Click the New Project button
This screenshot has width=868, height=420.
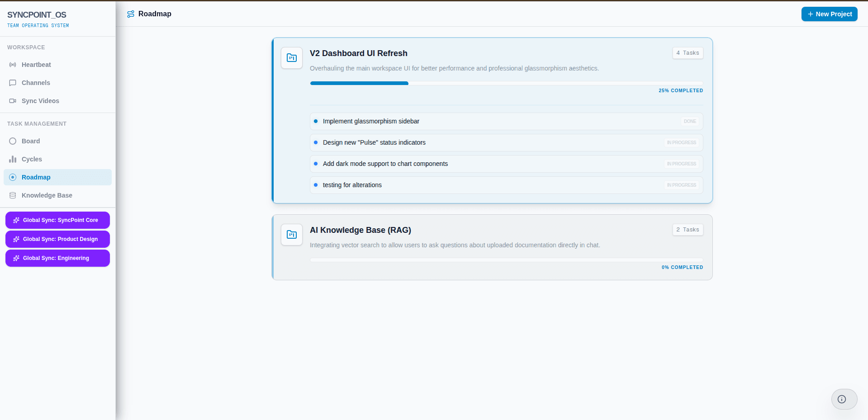[829, 14]
